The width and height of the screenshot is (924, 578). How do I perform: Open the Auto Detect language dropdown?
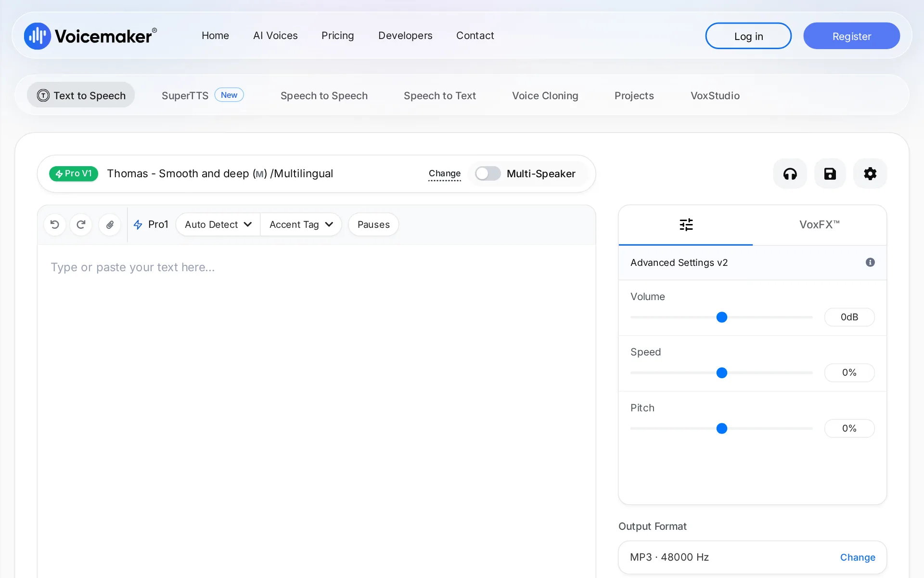click(x=218, y=224)
